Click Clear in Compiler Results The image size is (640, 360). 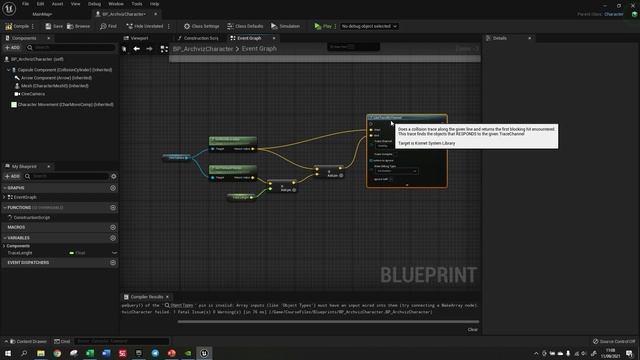click(473, 329)
